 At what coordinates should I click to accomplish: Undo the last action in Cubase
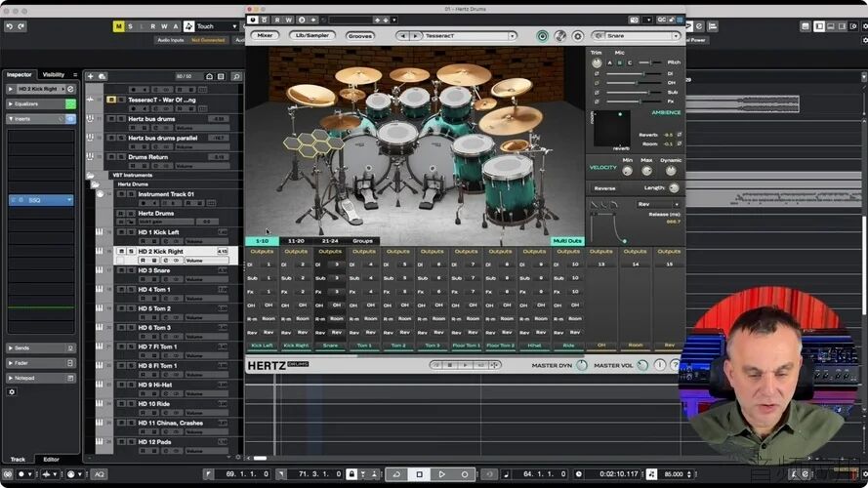point(10,26)
